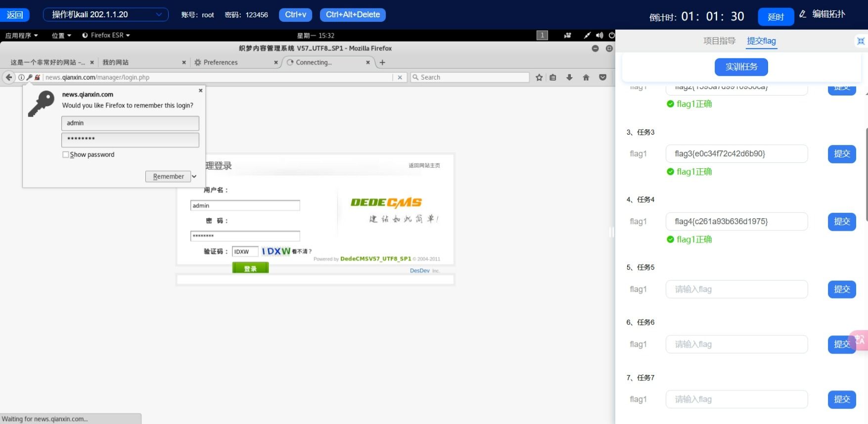The width and height of the screenshot is (868, 424).
Task: Open the DesDev link in footer
Action: (x=419, y=271)
